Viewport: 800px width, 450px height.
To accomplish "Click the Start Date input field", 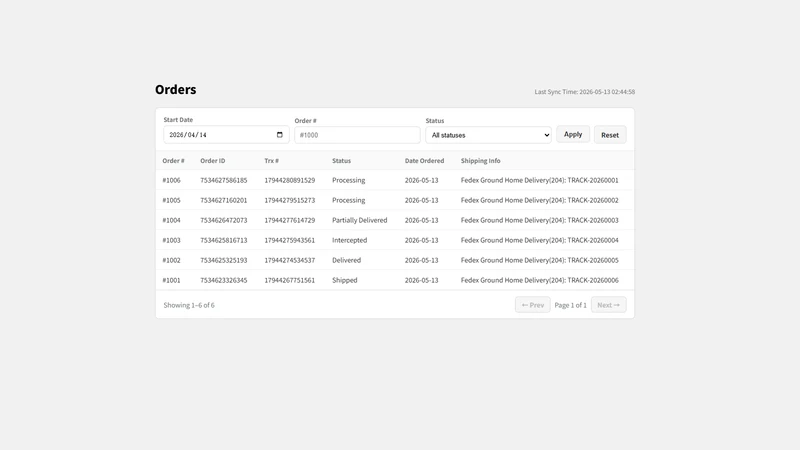I will tap(226, 135).
